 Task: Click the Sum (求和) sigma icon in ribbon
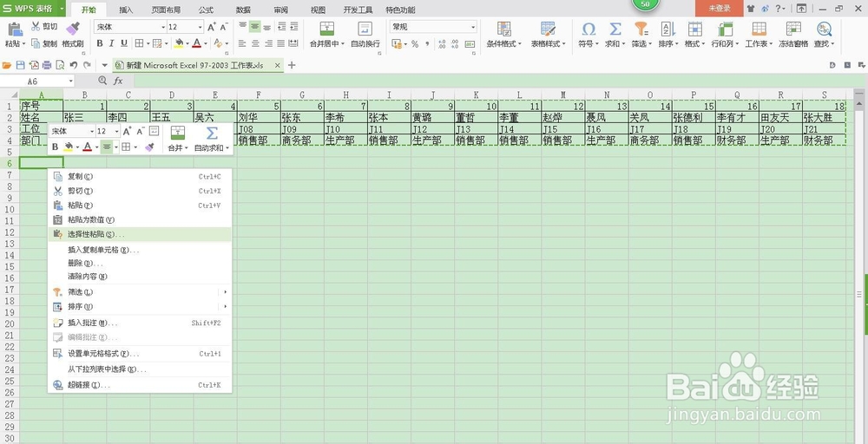point(615,29)
